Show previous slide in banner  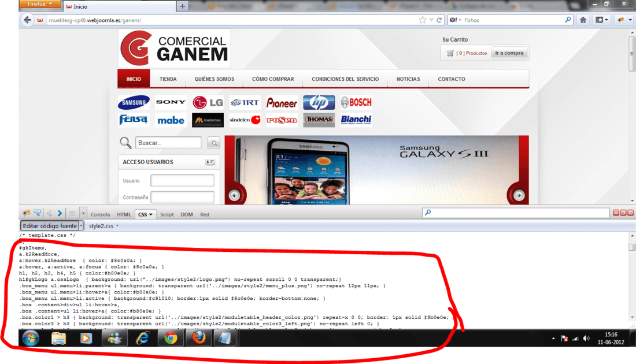coord(234,195)
